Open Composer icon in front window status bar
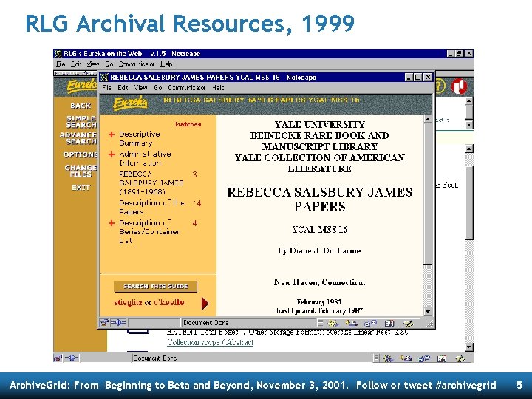The image size is (532, 399). click(x=408, y=323)
